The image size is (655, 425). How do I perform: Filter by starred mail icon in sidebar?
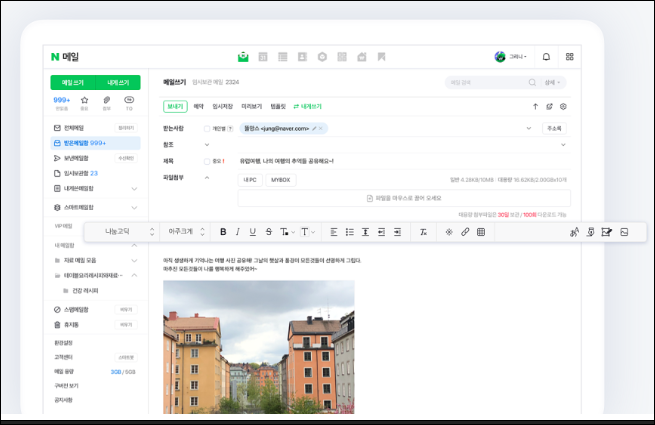(x=84, y=100)
